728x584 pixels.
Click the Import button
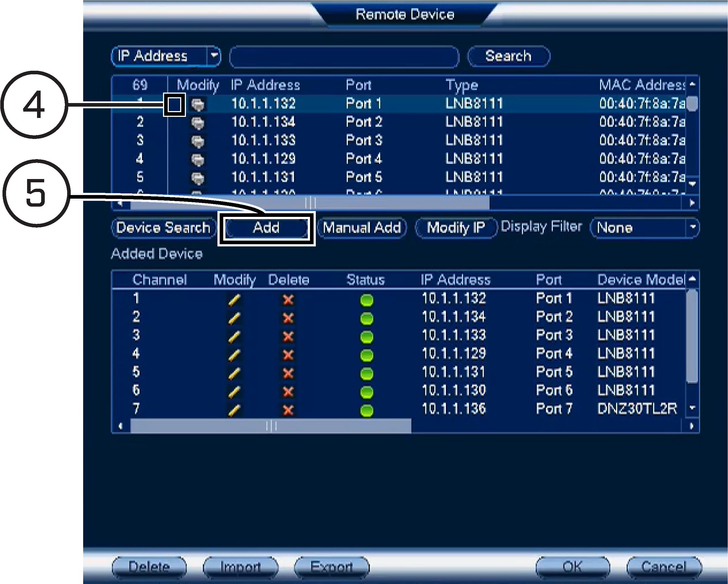pos(241,567)
